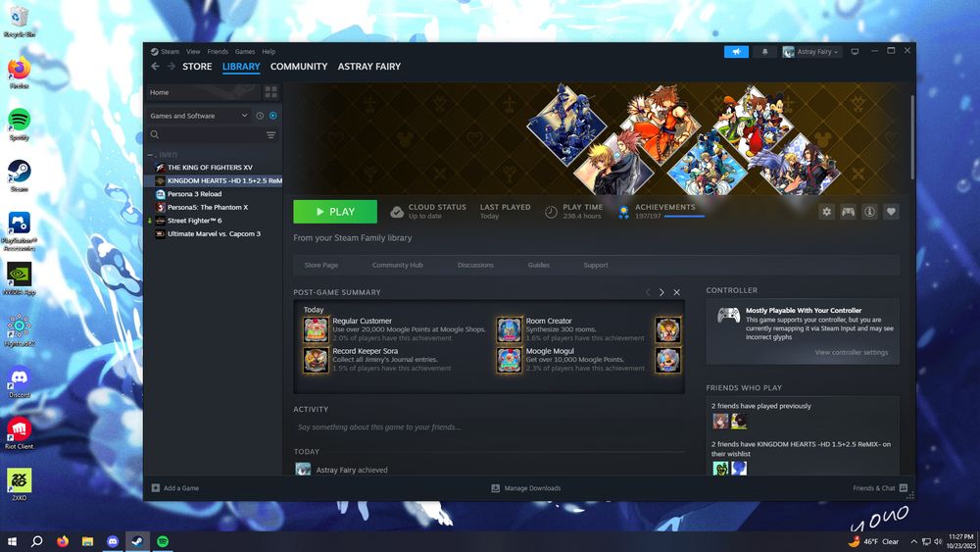Open File Explorer from the taskbar

87,541
